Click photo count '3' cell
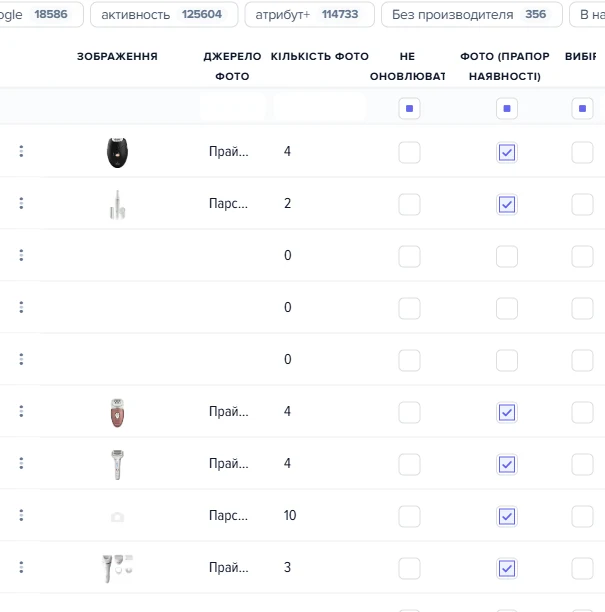The width and height of the screenshot is (605, 612). click(x=287, y=567)
